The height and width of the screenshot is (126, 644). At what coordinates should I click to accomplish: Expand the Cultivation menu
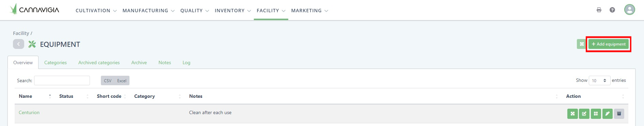pos(96,11)
